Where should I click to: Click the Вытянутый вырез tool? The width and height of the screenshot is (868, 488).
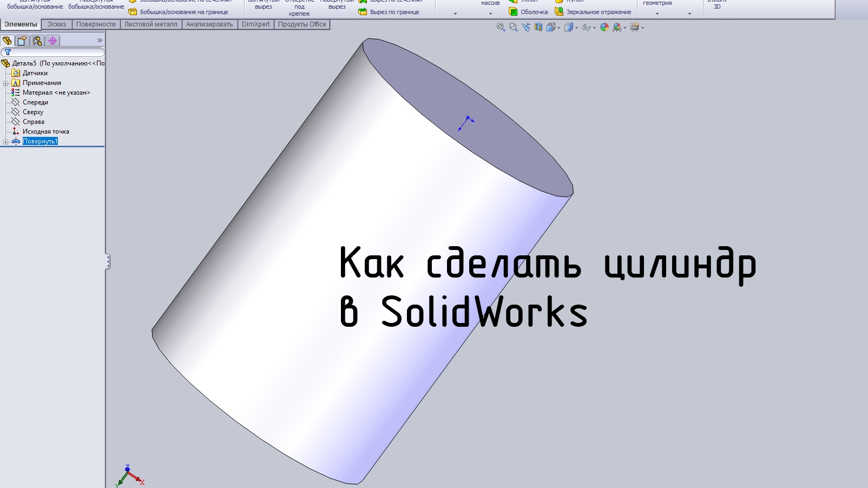(x=264, y=5)
